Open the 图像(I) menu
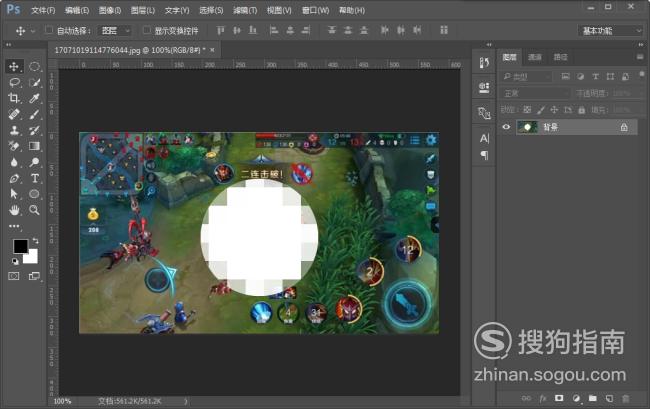Viewport: 650px width, 409px height. (x=110, y=10)
